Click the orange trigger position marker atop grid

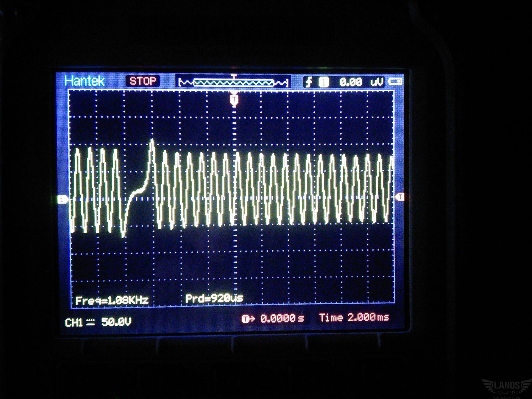tap(234, 99)
